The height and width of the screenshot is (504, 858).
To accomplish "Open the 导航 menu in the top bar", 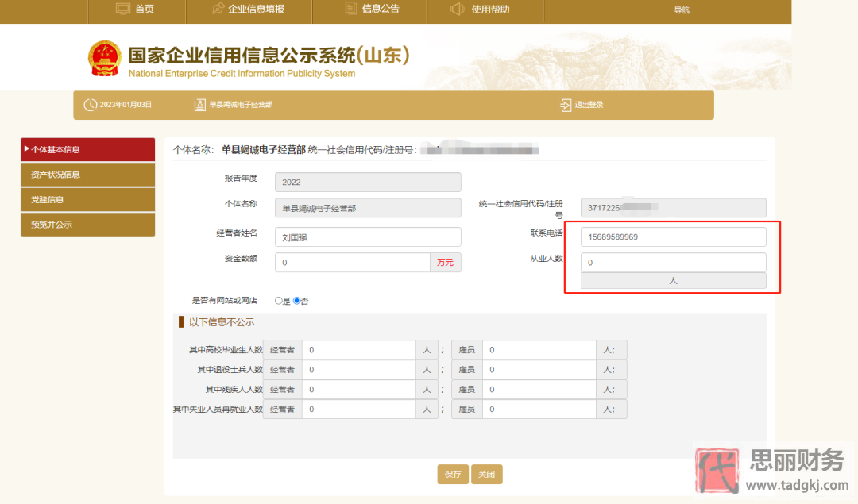I will point(681,10).
